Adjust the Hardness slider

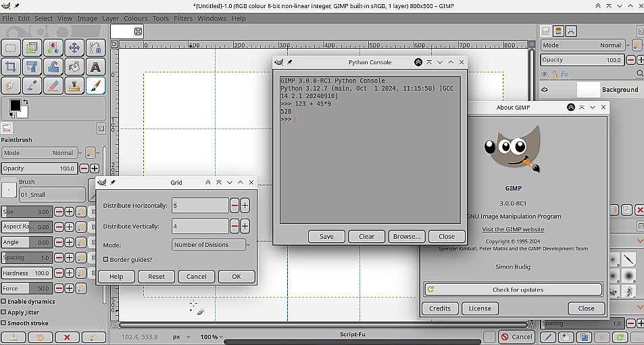[27, 273]
